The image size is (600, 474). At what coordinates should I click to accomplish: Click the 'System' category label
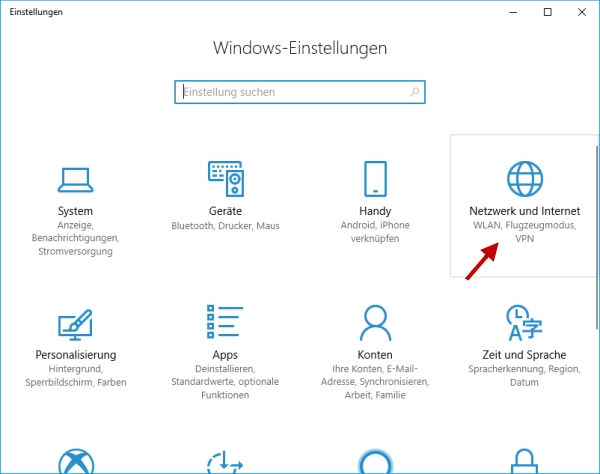pyautogui.click(x=75, y=211)
